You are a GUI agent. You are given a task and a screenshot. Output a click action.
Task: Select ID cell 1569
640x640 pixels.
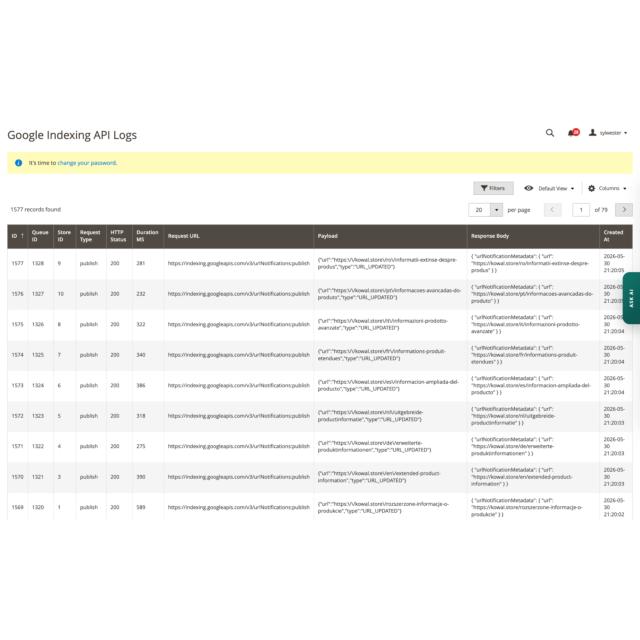[x=18, y=507]
